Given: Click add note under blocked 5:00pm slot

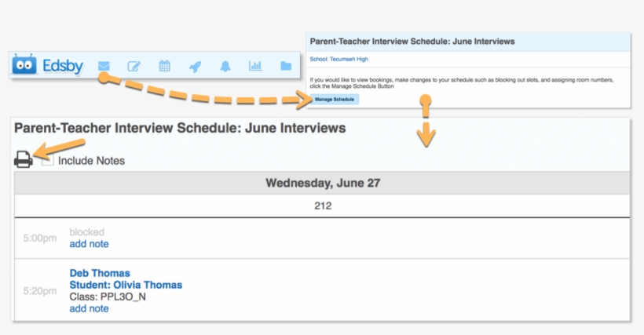Looking at the screenshot, I should tap(89, 244).
